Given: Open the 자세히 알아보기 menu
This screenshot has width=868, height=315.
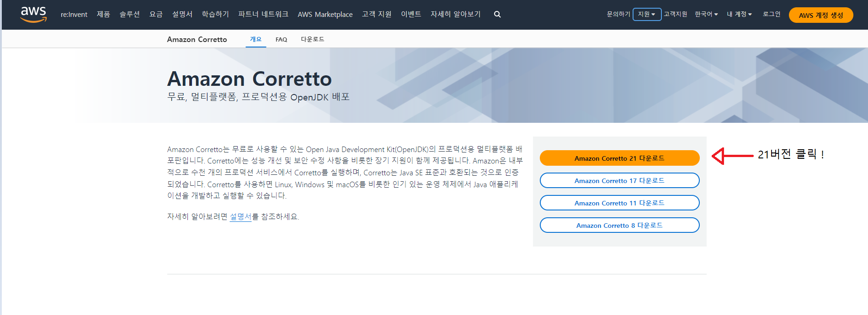Looking at the screenshot, I should [456, 15].
